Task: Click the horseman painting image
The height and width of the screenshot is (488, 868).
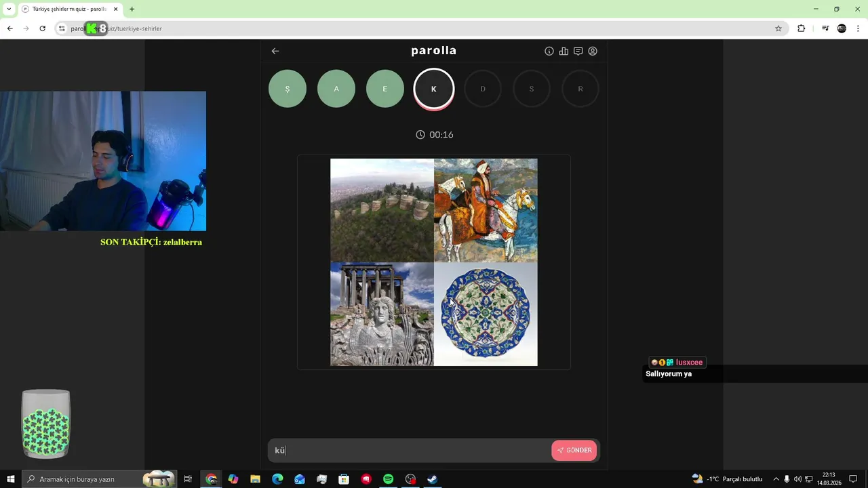Action: point(486,210)
